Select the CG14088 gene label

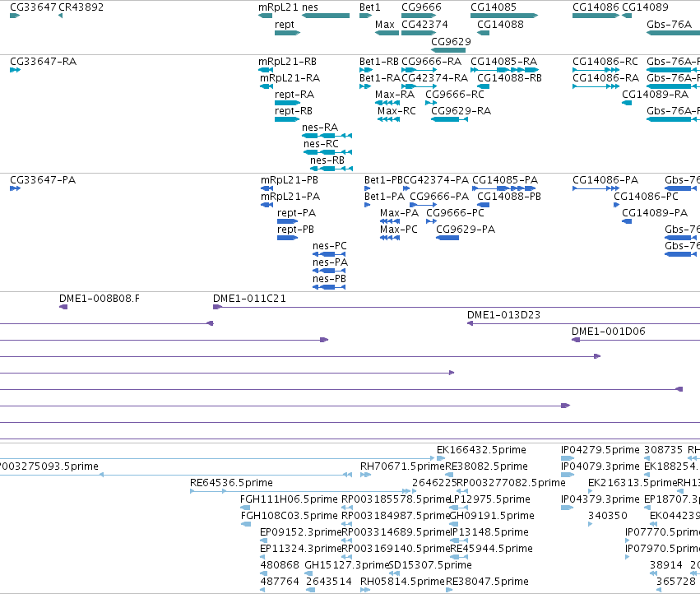pyautogui.click(x=500, y=25)
